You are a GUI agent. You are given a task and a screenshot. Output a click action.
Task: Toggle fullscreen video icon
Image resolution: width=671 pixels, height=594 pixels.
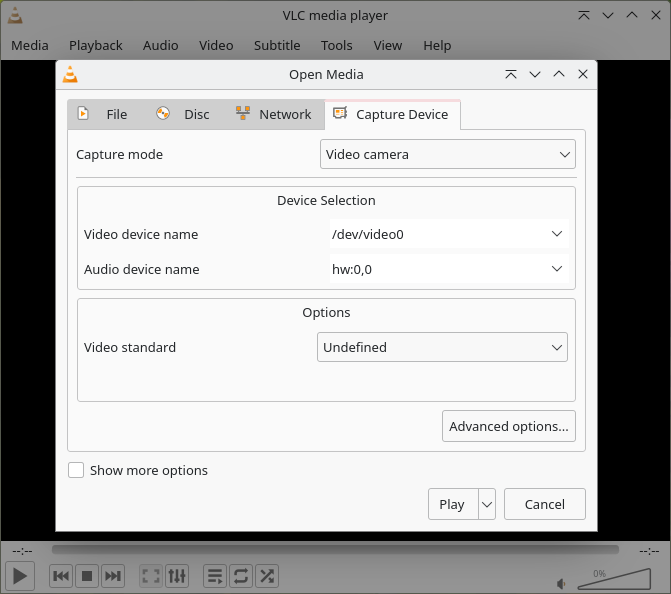(151, 576)
